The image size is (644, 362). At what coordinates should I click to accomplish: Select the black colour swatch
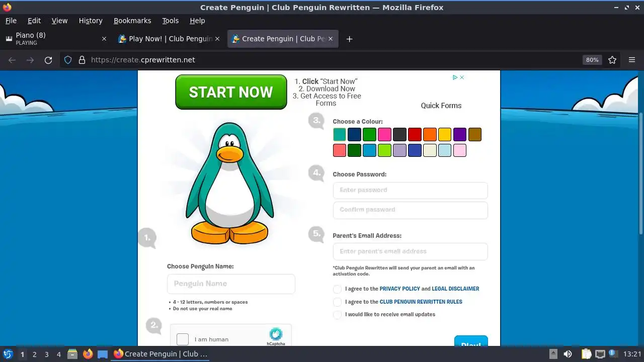(399, 135)
